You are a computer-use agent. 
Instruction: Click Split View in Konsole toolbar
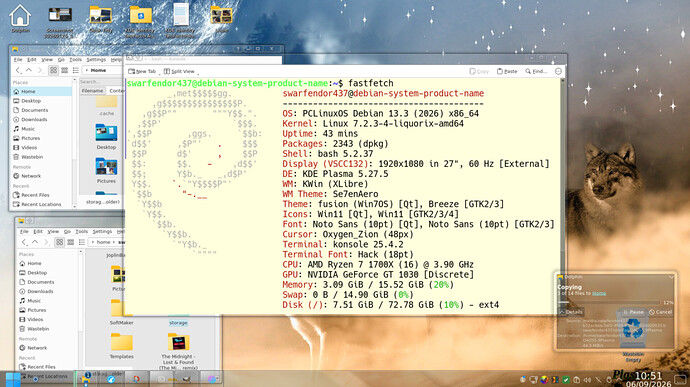(x=179, y=71)
